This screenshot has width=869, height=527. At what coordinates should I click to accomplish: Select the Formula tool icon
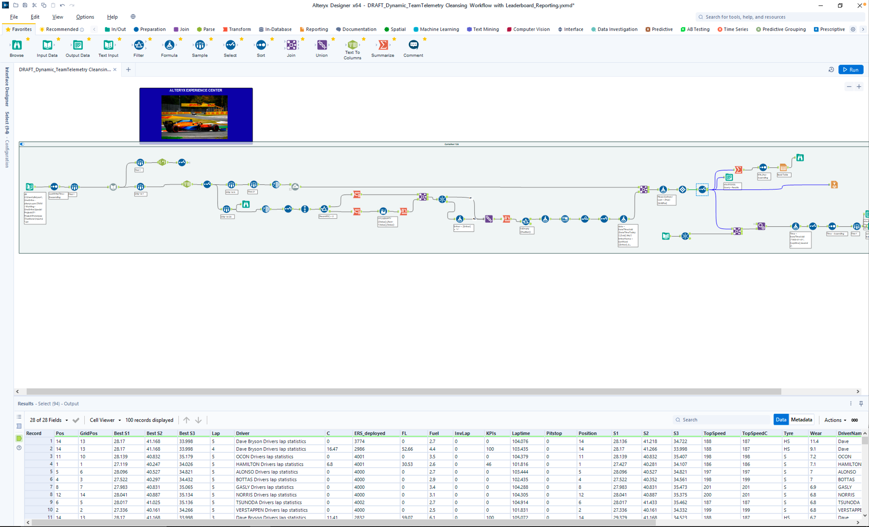click(x=169, y=45)
